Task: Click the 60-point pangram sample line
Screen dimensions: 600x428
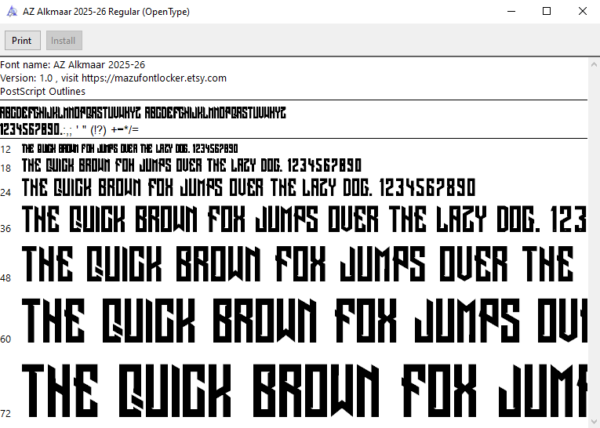Action: [305, 321]
